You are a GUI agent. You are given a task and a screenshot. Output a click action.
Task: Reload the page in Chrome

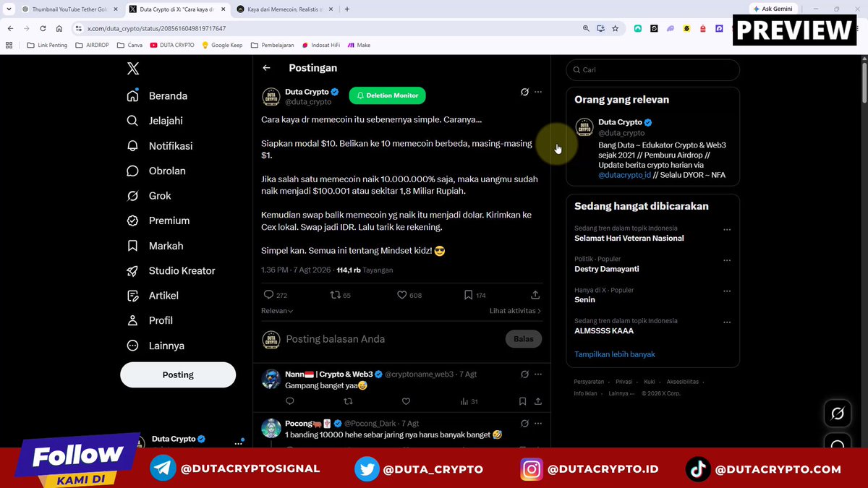[43, 28]
